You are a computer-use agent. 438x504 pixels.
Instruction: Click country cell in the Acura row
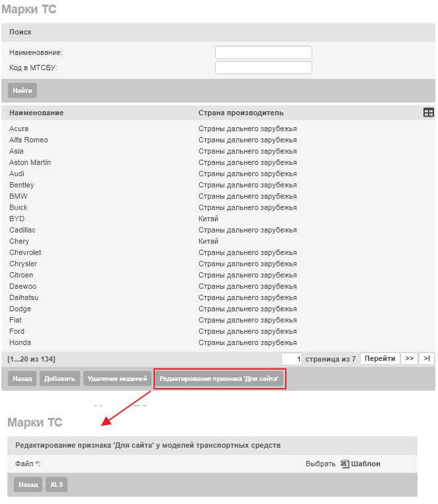coord(247,128)
